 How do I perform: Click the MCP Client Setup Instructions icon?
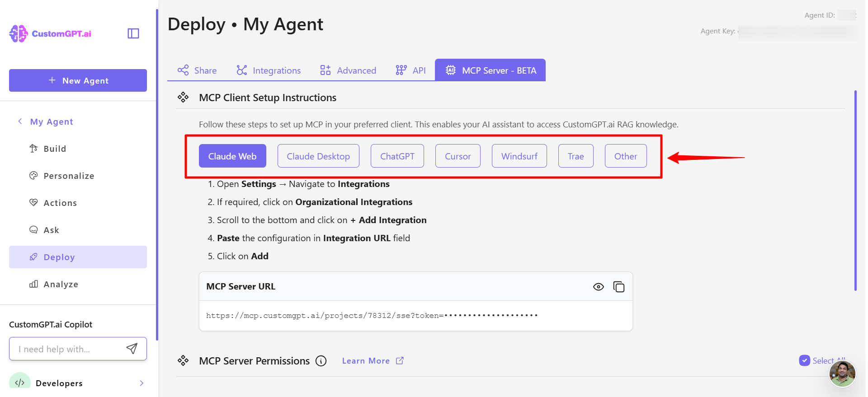[x=183, y=98]
